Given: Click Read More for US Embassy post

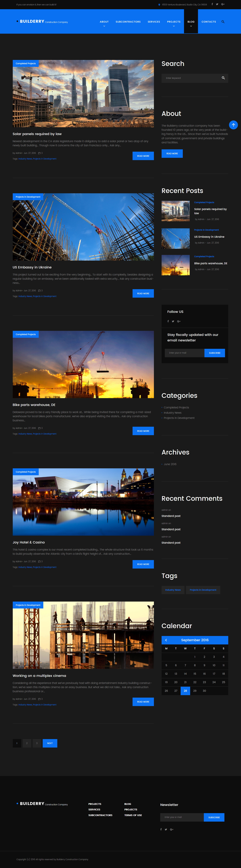Looking at the screenshot, I should tap(143, 293).
